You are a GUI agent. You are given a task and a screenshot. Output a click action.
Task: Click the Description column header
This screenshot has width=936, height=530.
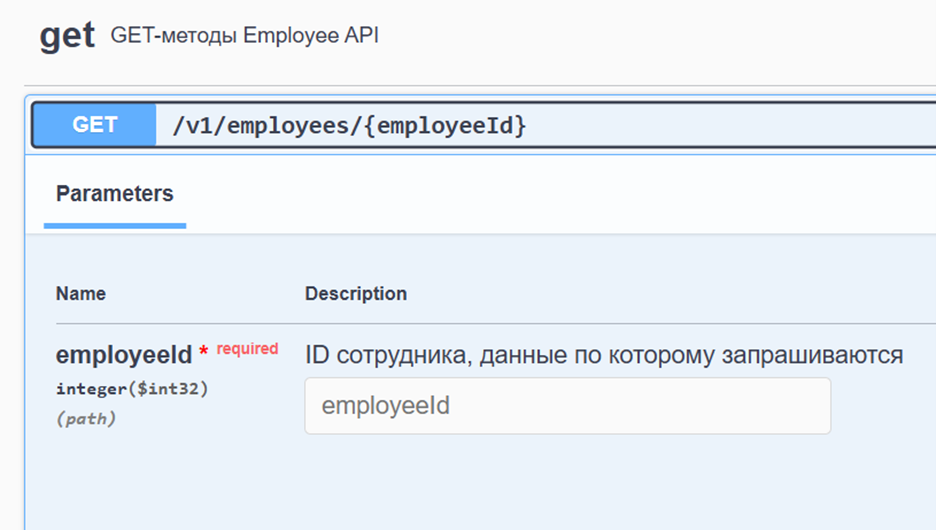point(355,294)
